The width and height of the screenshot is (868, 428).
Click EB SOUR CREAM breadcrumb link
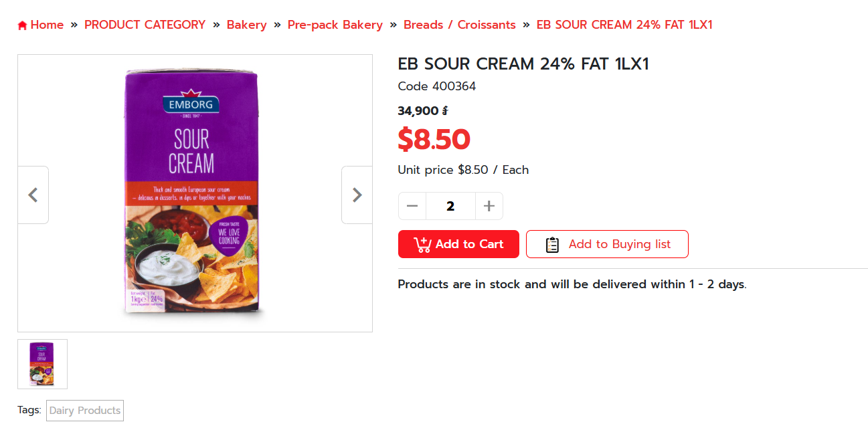coord(624,25)
